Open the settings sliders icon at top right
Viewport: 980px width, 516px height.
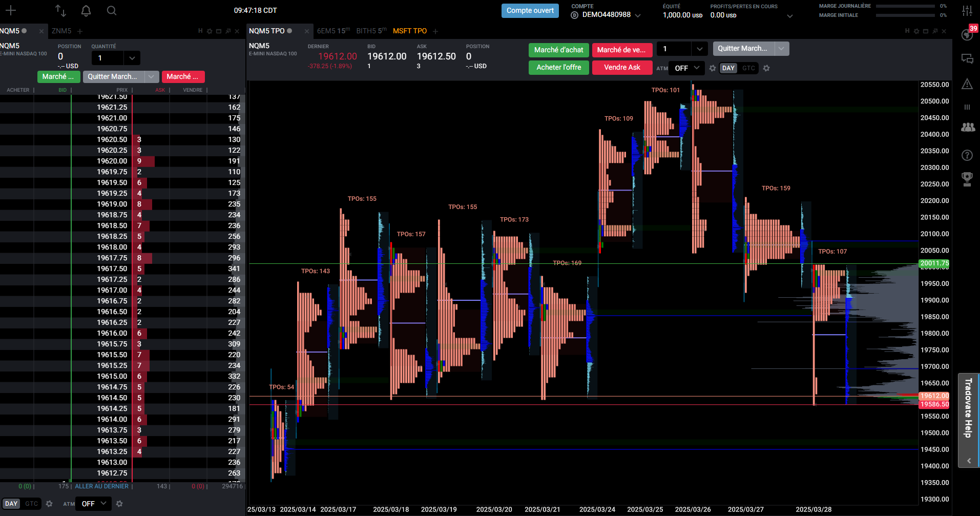coord(967,11)
